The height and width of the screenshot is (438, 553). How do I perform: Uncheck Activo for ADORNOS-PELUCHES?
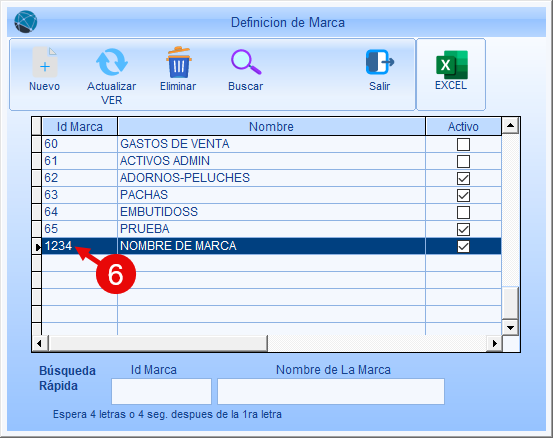click(x=463, y=178)
